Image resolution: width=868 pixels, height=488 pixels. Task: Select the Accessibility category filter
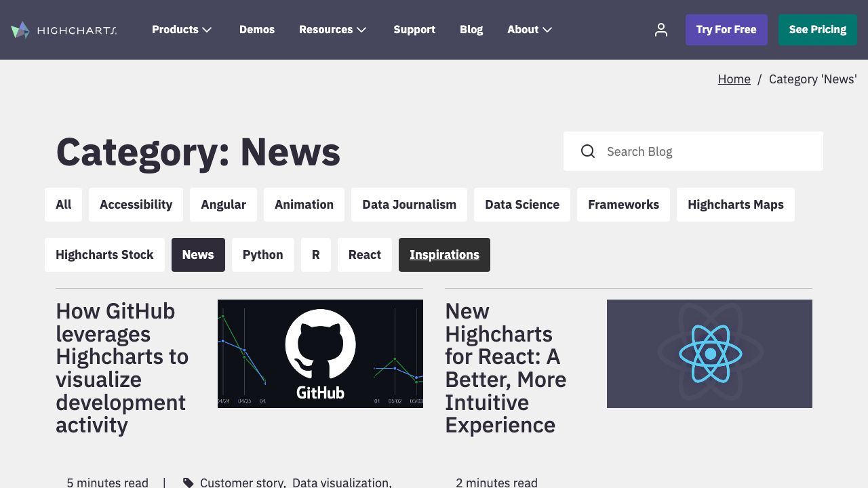136,205
